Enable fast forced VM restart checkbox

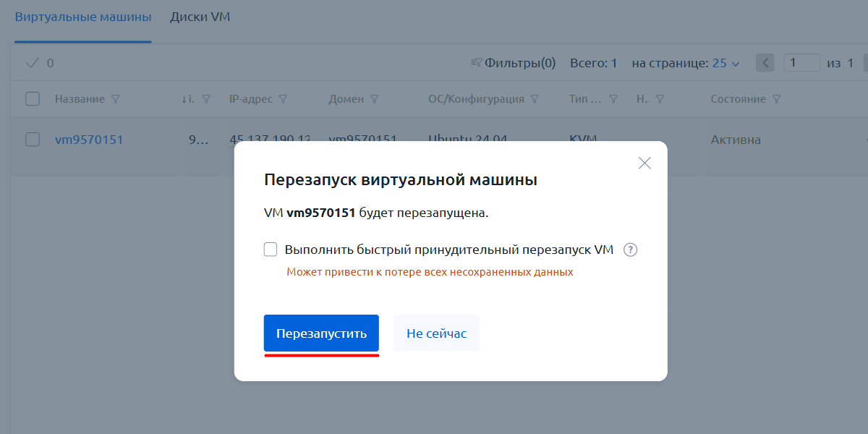tap(271, 250)
